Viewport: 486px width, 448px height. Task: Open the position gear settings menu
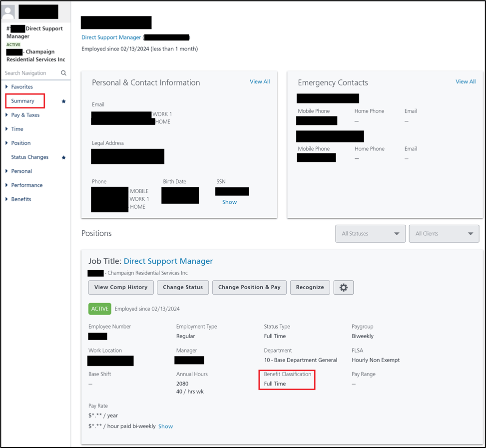coord(343,287)
